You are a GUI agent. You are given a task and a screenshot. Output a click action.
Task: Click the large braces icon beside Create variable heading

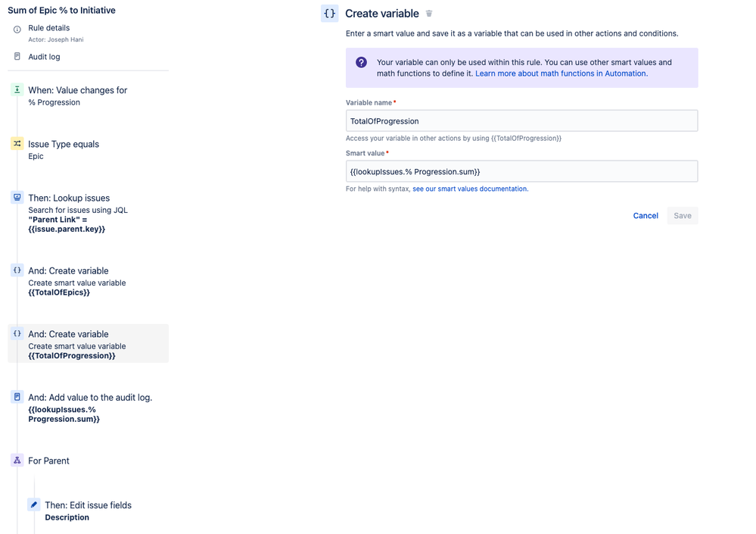330,14
